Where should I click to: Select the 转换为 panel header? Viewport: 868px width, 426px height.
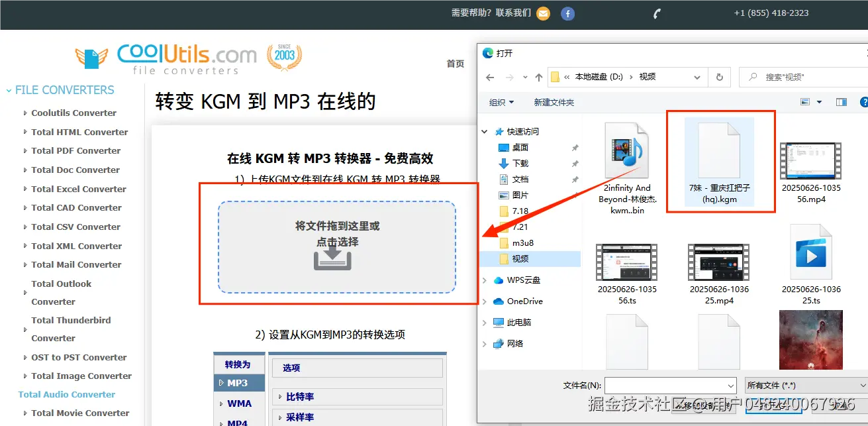pyautogui.click(x=238, y=364)
